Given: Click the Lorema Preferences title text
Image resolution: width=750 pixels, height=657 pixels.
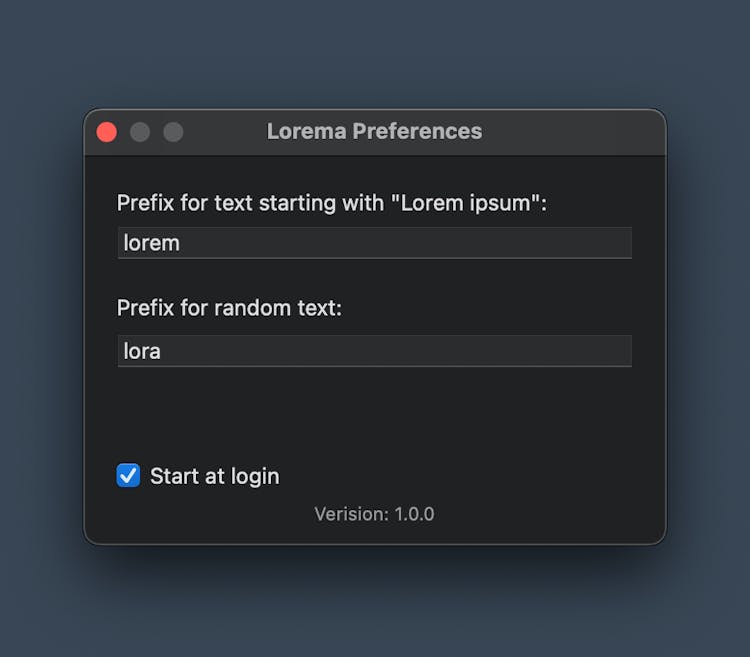Looking at the screenshot, I should pyautogui.click(x=374, y=131).
